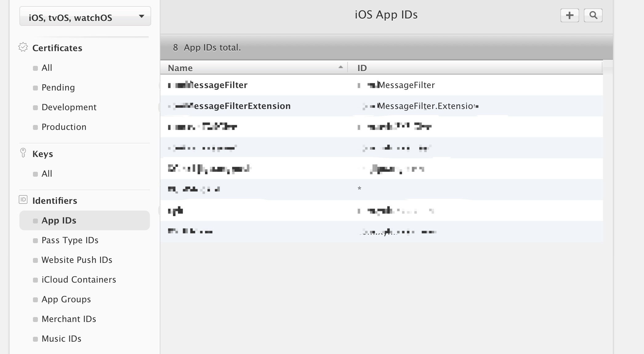The image size is (644, 354).
Task: Go to Website Push IDs
Action: point(77,260)
